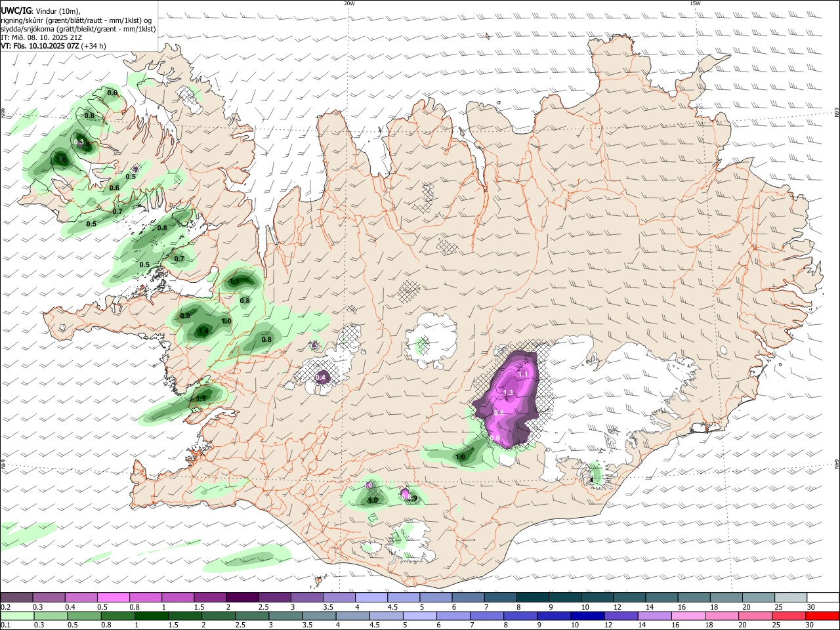Click the '1.5' label under top legend row
The height and width of the screenshot is (630, 840).
point(198,607)
